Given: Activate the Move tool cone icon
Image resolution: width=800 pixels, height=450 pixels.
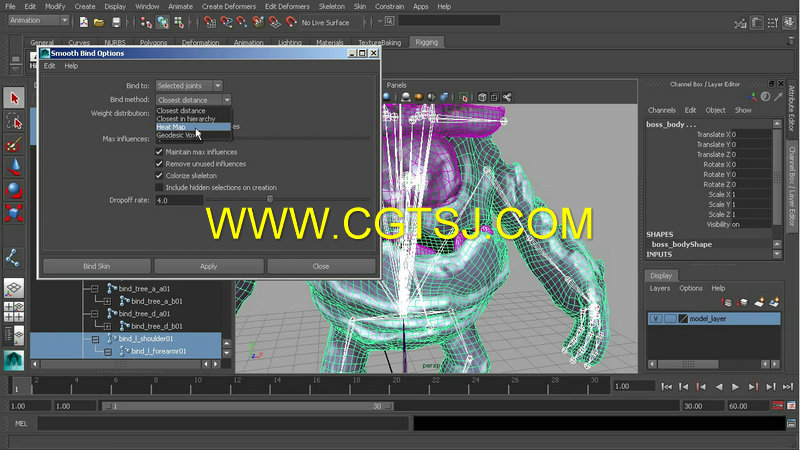Looking at the screenshot, I should [x=14, y=168].
